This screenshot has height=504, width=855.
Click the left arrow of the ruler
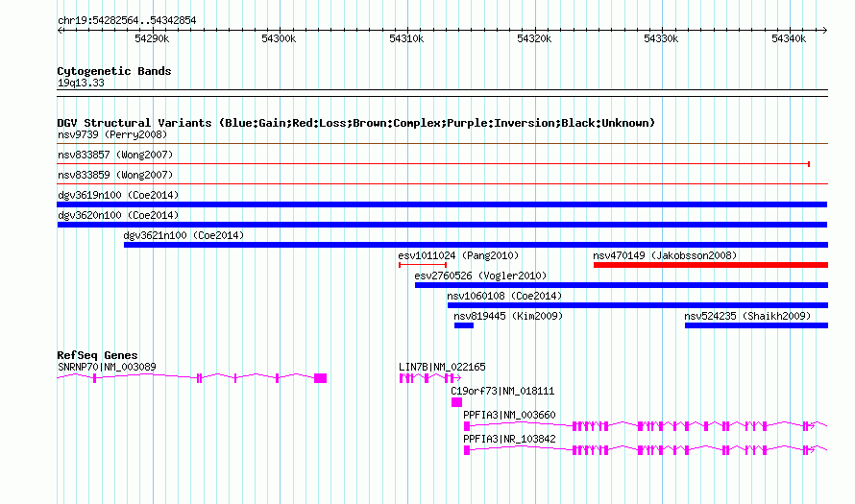tap(60, 30)
